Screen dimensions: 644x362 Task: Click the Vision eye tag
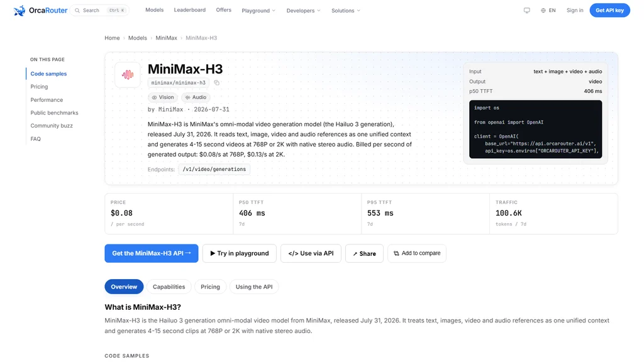163,97
